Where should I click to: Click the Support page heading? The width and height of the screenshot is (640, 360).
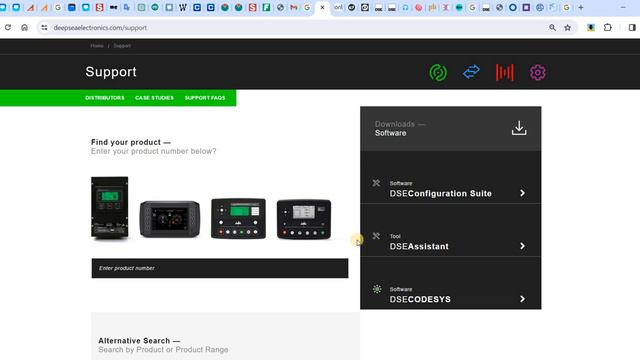click(111, 72)
